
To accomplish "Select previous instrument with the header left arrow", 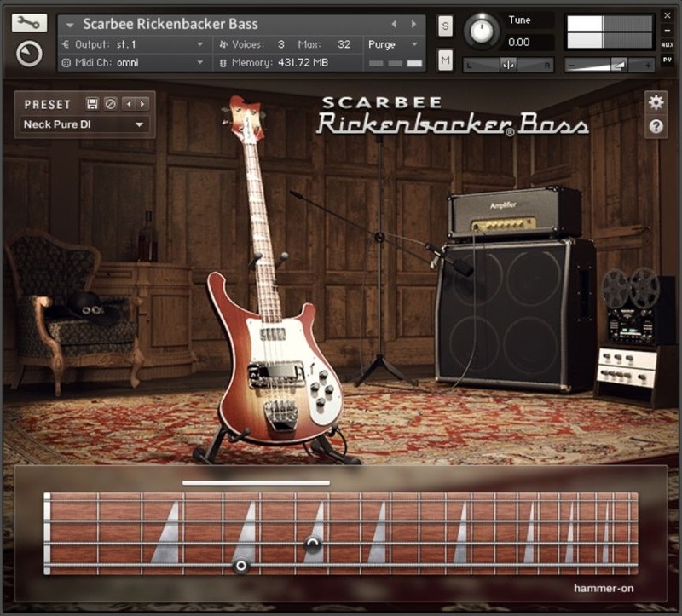I will click(394, 24).
